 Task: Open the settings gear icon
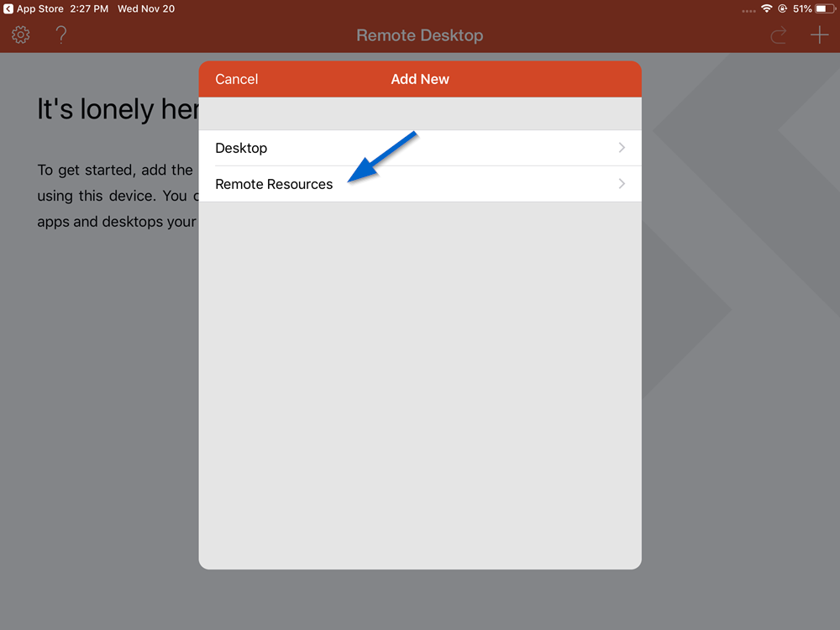click(21, 34)
